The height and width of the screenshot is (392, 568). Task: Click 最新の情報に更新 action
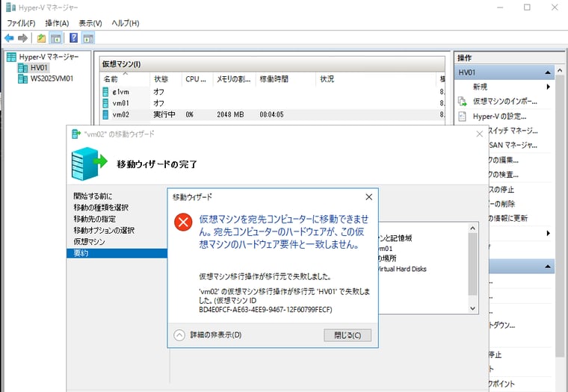507,218
